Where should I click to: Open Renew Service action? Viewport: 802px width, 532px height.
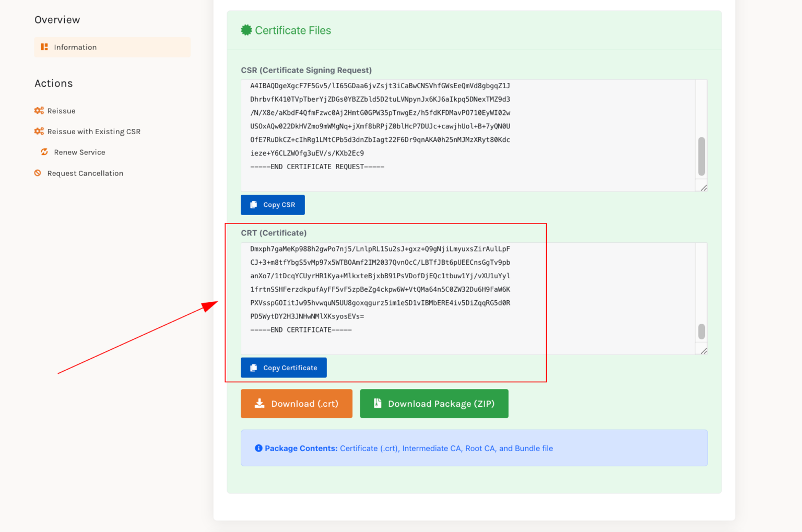pyautogui.click(x=79, y=152)
